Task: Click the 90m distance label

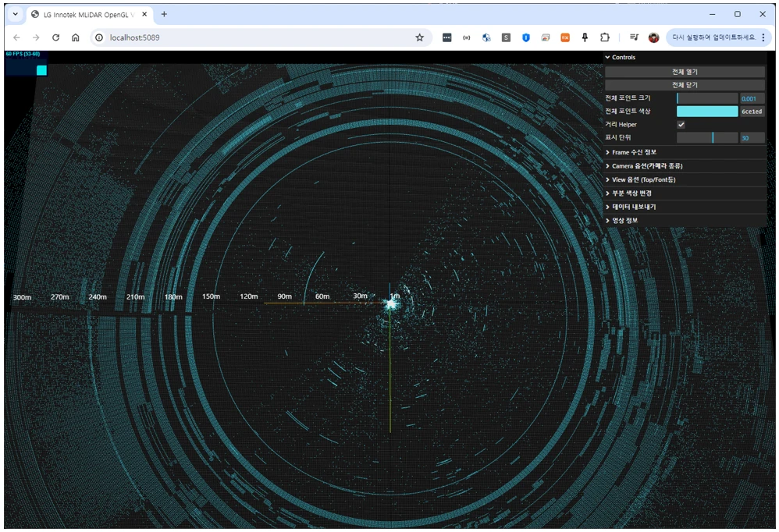Action: click(x=284, y=296)
